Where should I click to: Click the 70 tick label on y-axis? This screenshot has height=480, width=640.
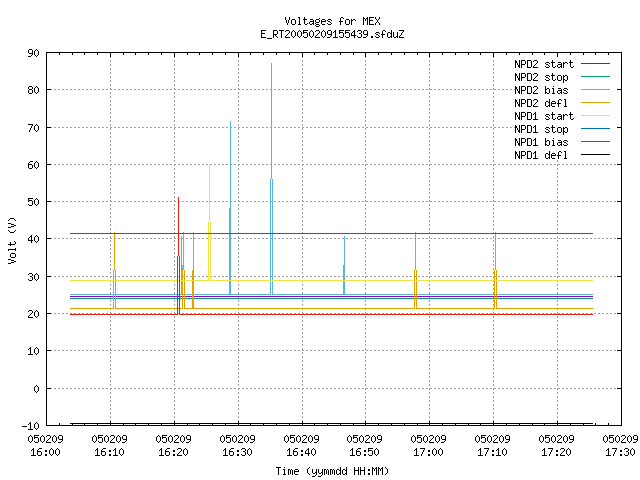coord(33,128)
